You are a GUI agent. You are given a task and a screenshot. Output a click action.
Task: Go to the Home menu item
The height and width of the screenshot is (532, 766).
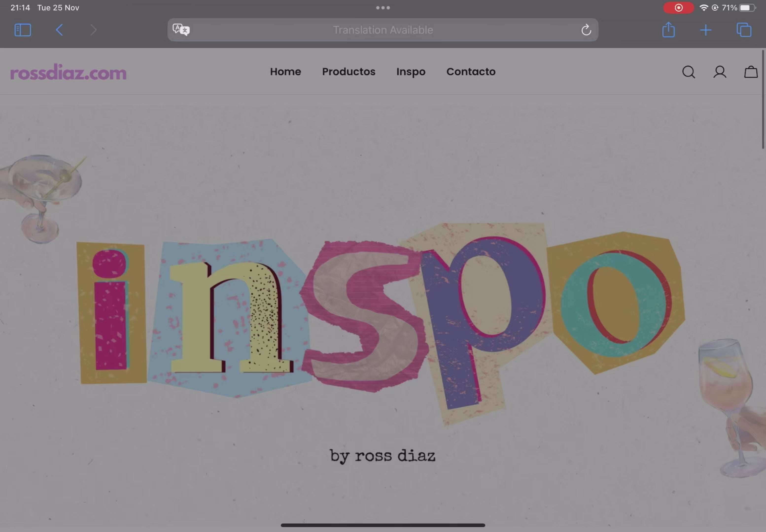[285, 72]
